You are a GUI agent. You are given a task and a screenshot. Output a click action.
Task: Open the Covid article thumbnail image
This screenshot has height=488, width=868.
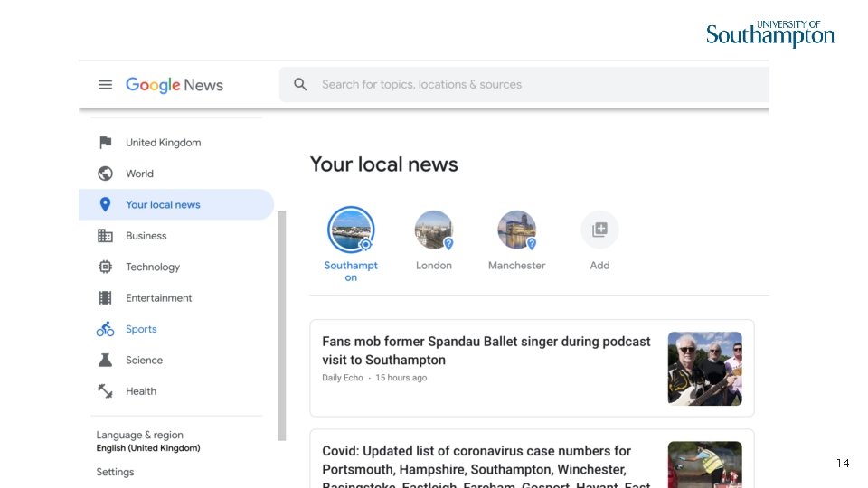tap(704, 465)
